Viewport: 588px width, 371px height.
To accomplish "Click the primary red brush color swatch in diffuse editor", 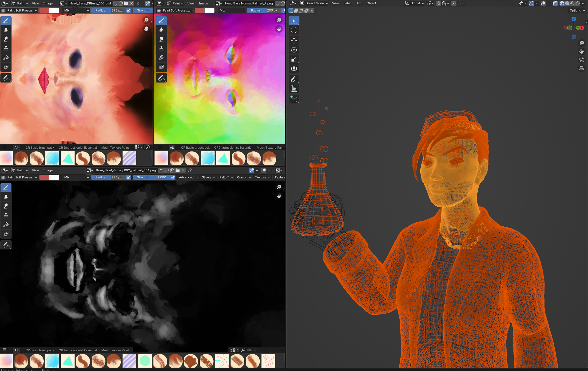I will [x=44, y=11].
